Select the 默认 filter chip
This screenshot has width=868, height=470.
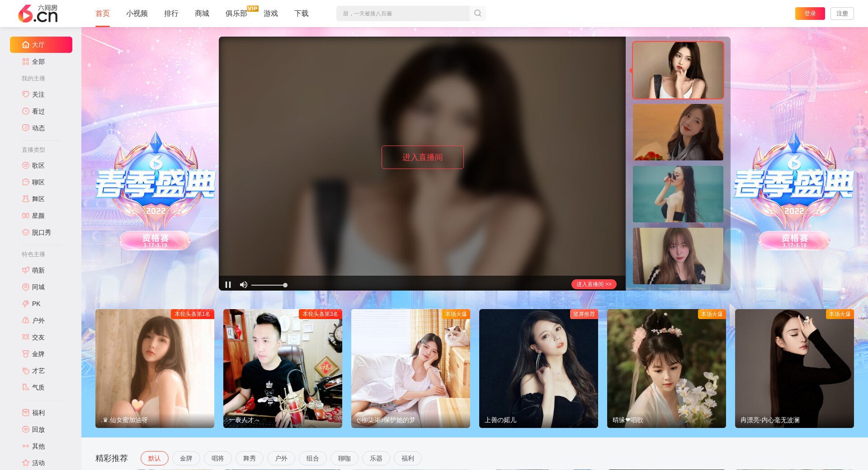[x=154, y=458]
